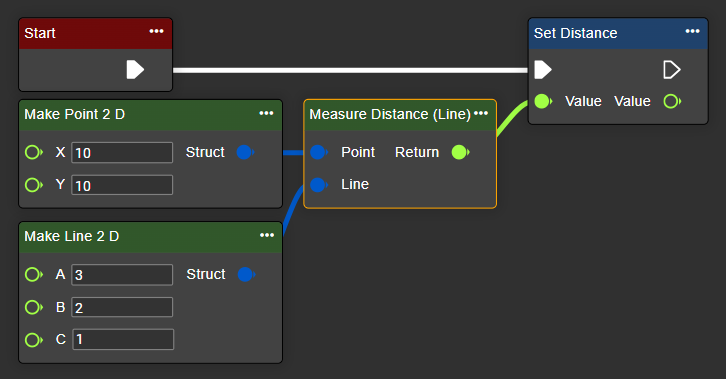
Task: Click Set Distance Value input pin
Action: click(543, 101)
